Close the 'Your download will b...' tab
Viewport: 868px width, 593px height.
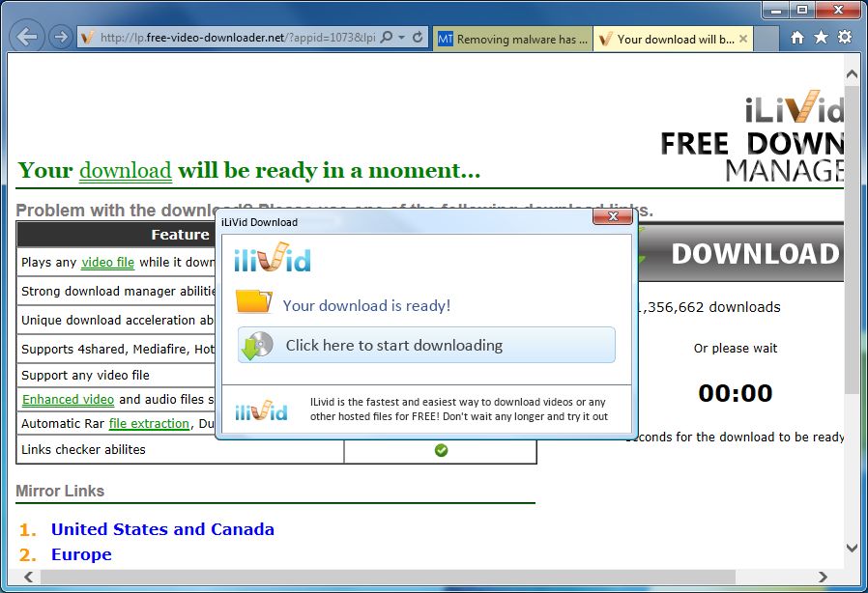click(x=743, y=39)
